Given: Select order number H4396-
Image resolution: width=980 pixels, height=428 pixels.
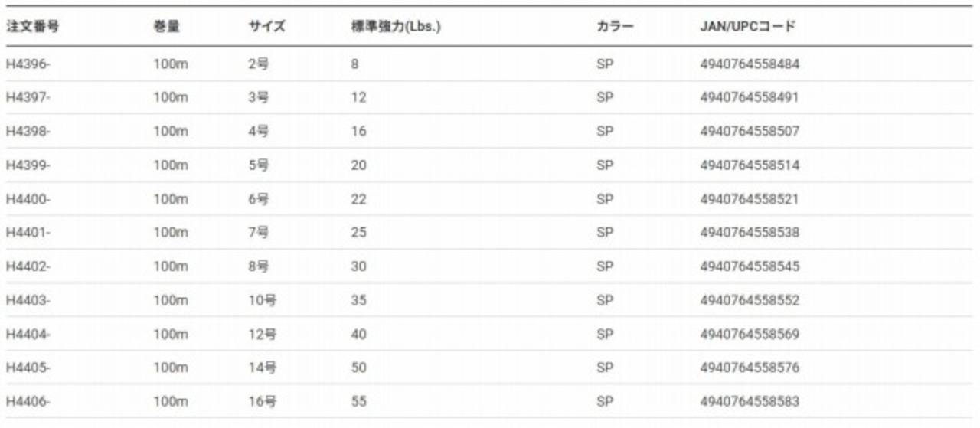Looking at the screenshot, I should pos(28,64).
